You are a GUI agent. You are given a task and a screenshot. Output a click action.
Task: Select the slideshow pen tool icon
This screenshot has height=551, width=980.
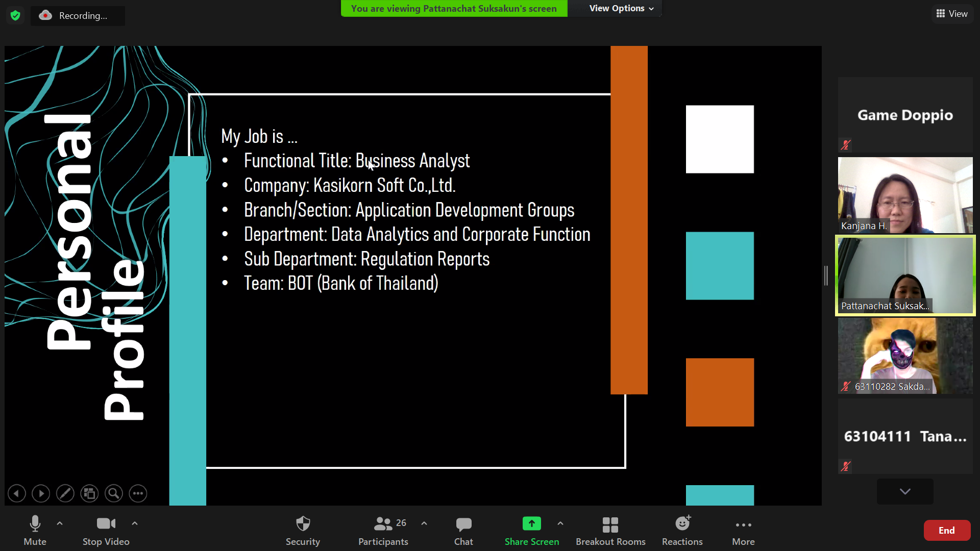65,493
